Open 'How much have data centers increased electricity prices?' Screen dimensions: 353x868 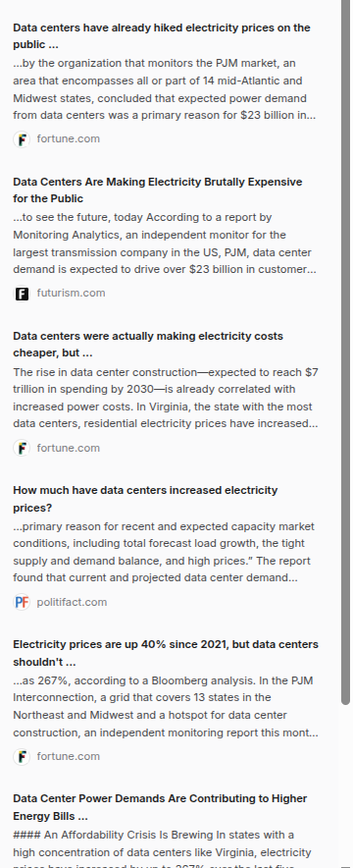point(145,499)
